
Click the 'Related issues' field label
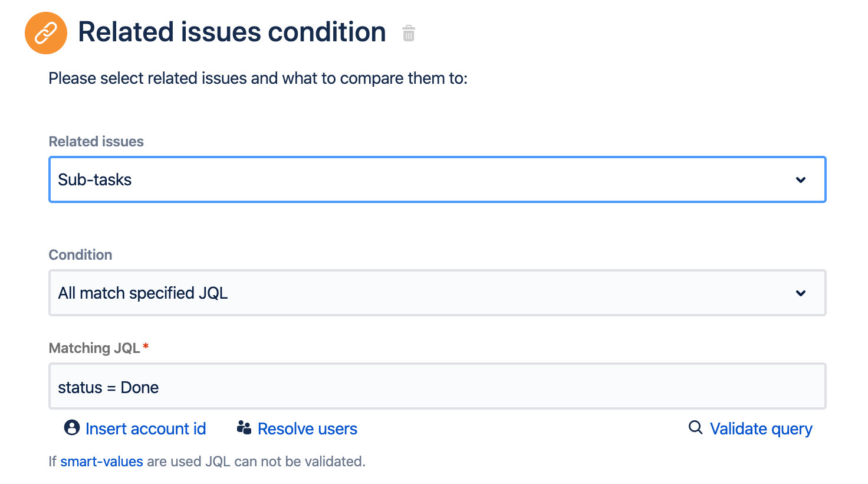point(96,142)
